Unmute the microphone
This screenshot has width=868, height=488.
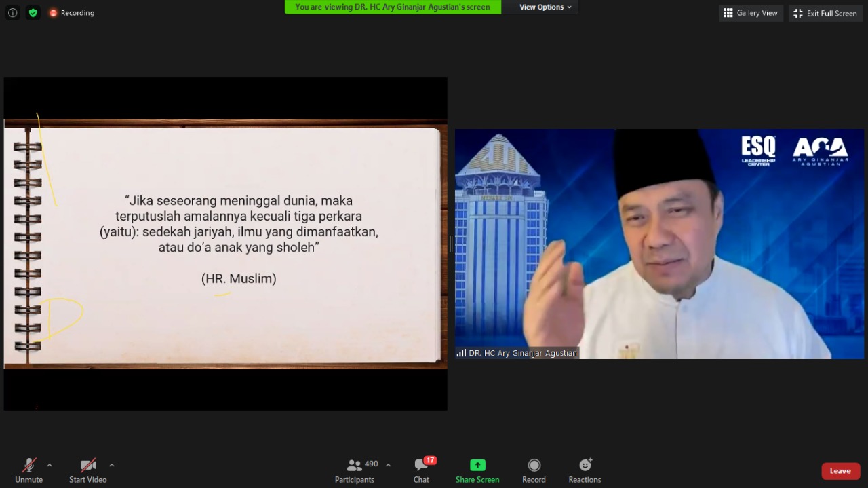(28, 470)
